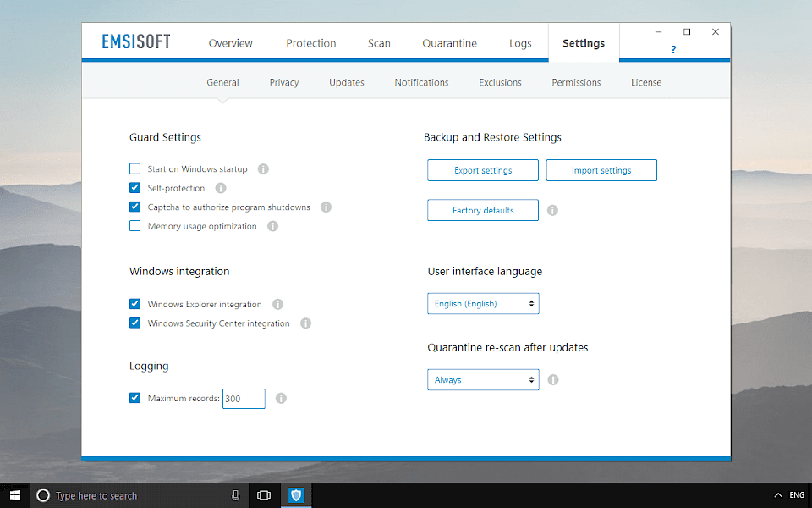Select the Settings tab
The height and width of the screenshot is (508, 812).
(584, 43)
